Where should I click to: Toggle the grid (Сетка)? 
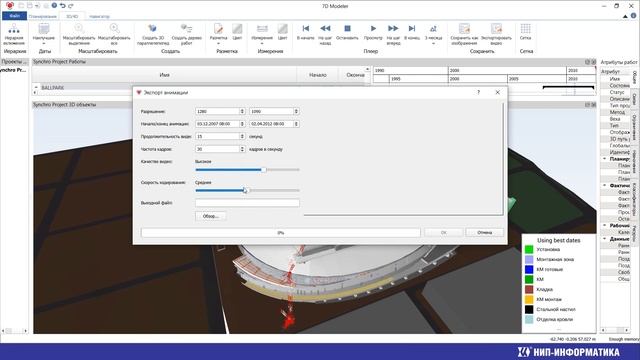525,32
